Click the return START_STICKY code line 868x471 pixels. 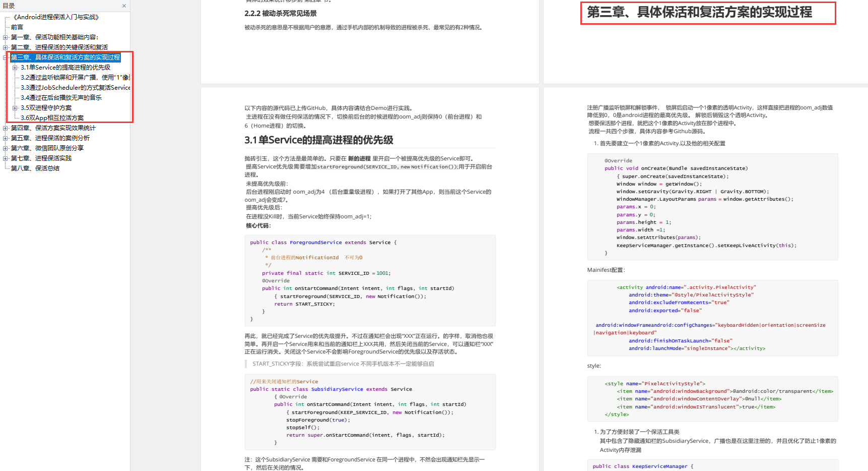click(x=304, y=304)
